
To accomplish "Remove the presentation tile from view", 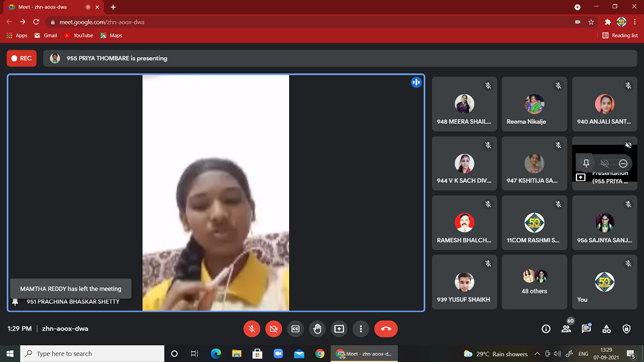I will point(623,164).
